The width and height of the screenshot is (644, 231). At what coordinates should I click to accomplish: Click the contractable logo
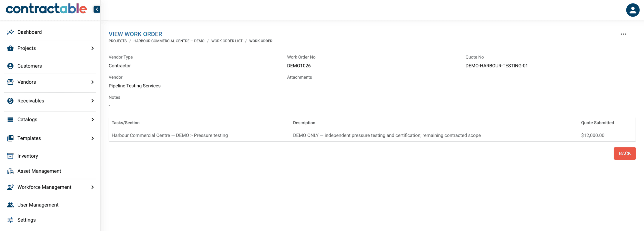pyautogui.click(x=46, y=9)
